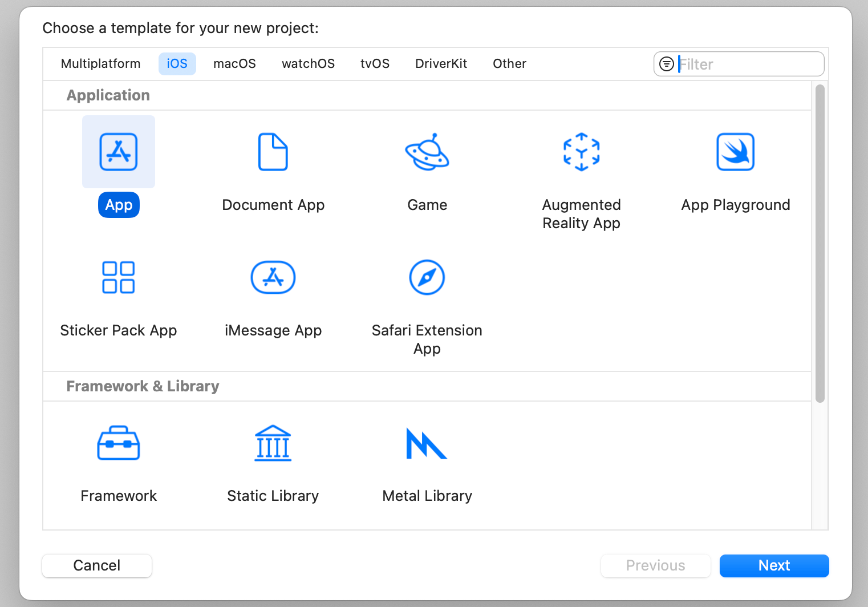The width and height of the screenshot is (868, 607).
Task: Click the Framework label text
Action: coord(119,496)
